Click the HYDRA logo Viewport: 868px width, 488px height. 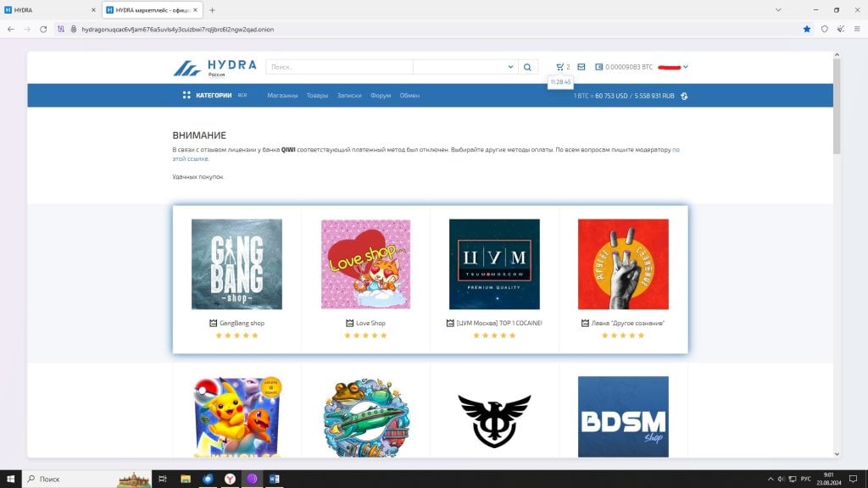pyautogui.click(x=214, y=68)
